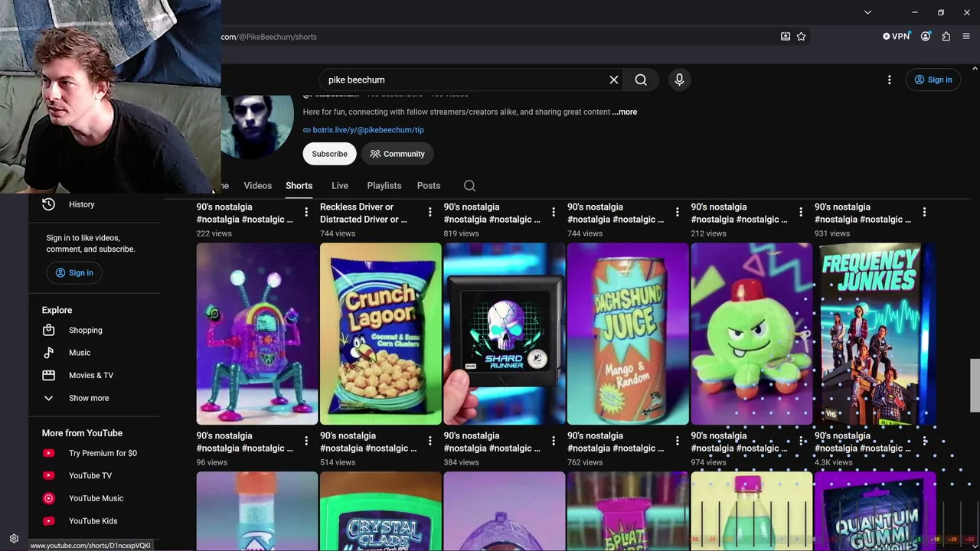Image resolution: width=980 pixels, height=551 pixels.
Task: Search within the channel using tab magnifier
Action: point(469,186)
